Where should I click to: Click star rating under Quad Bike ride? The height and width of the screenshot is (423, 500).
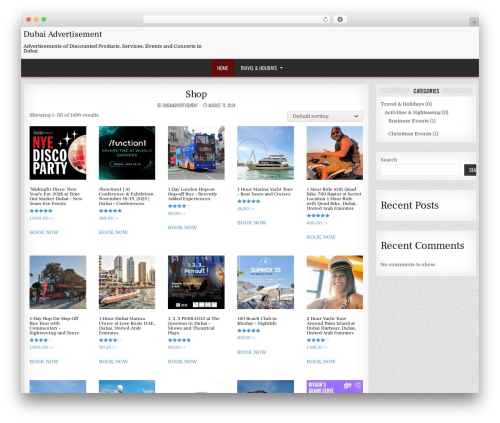tap(318, 216)
